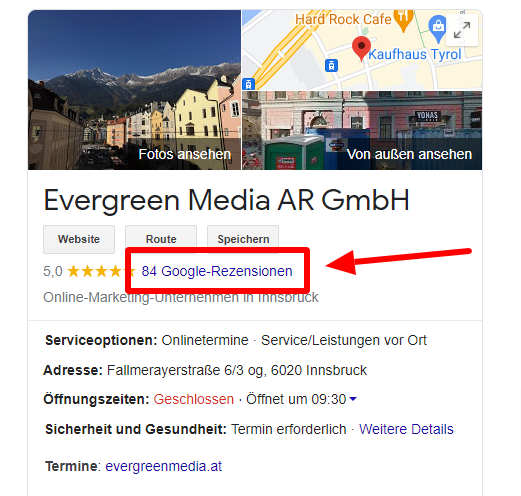Click the Evergreen Media AR GmbH title

coord(226,200)
